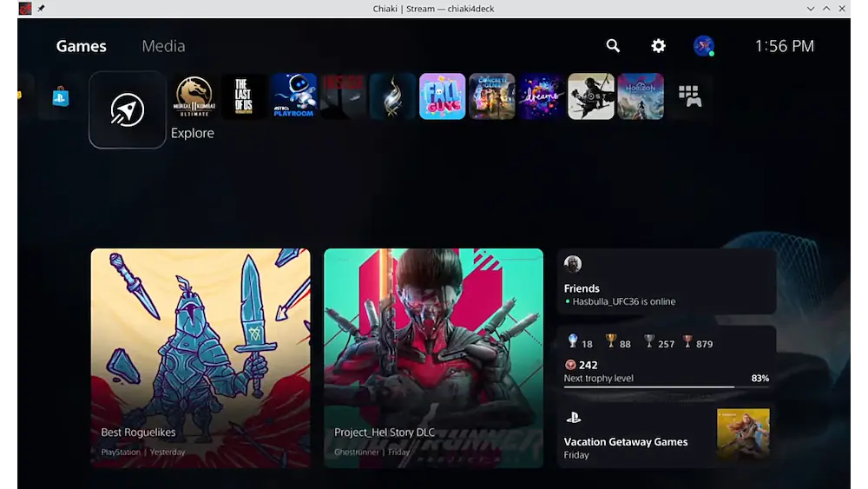Open Settings gear icon
Viewport: 868px width, 489px height.
(x=659, y=46)
